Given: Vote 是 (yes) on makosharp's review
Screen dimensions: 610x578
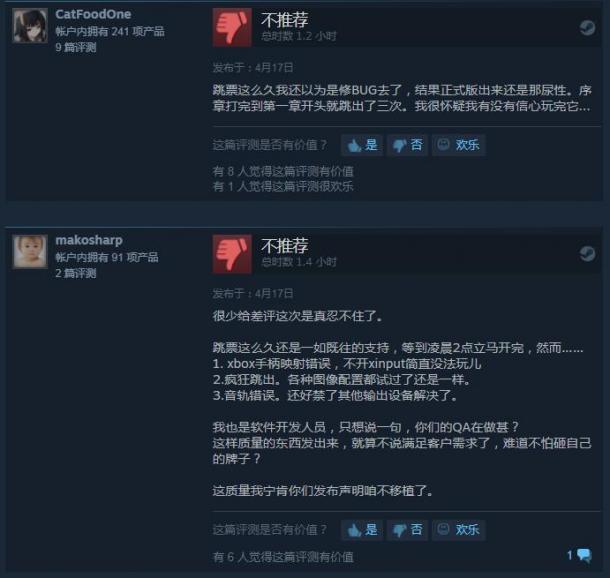Looking at the screenshot, I should point(362,530).
